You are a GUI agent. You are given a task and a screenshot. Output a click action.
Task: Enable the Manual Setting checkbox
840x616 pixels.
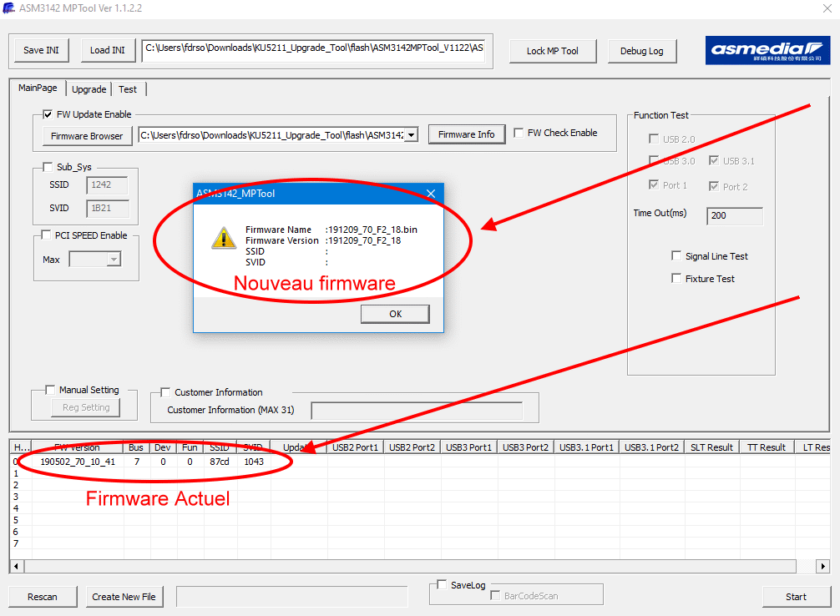(50, 390)
